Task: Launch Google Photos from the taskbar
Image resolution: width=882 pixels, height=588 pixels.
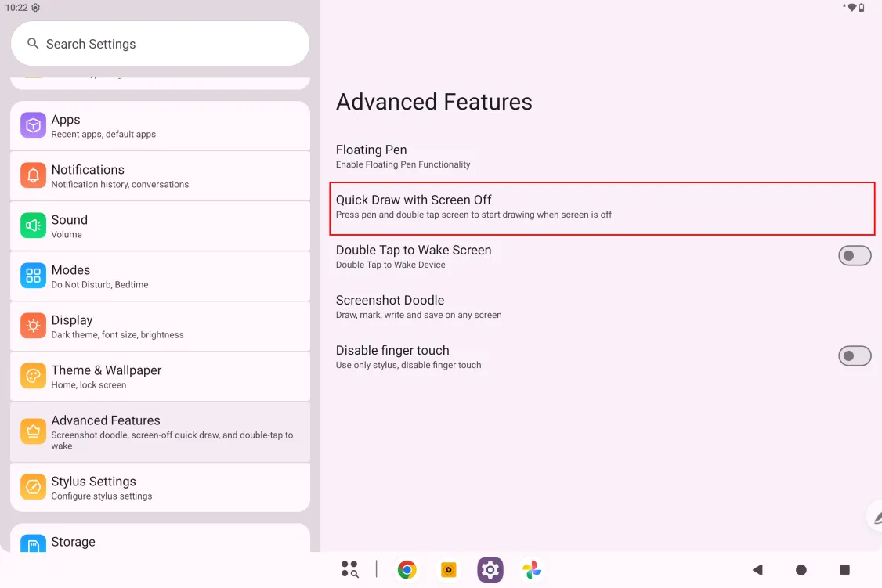Action: 532,570
